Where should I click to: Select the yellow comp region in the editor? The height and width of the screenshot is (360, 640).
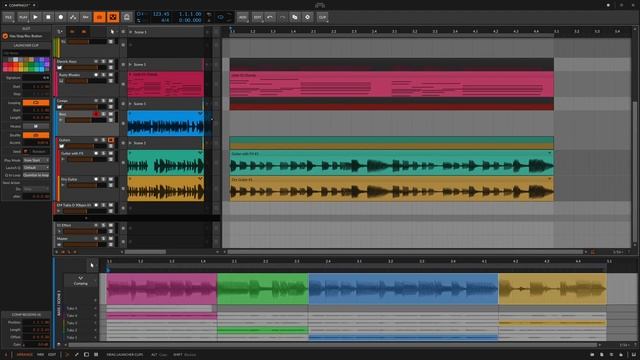click(553, 289)
